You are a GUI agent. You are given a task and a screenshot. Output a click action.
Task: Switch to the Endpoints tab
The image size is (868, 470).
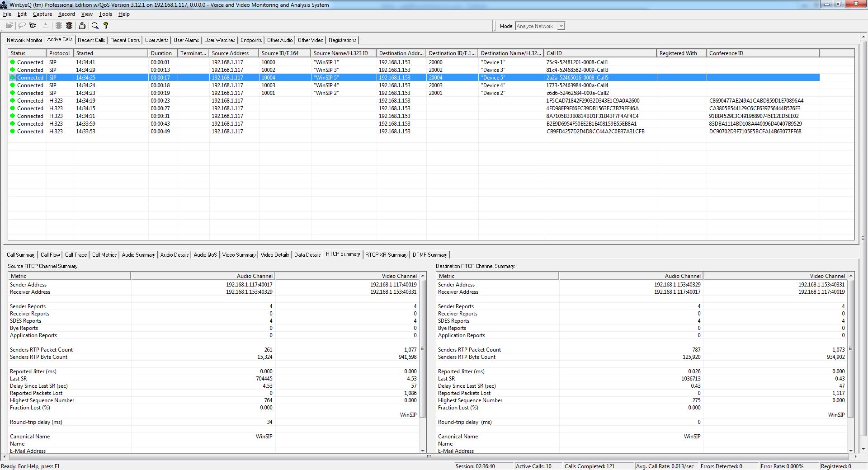point(251,40)
